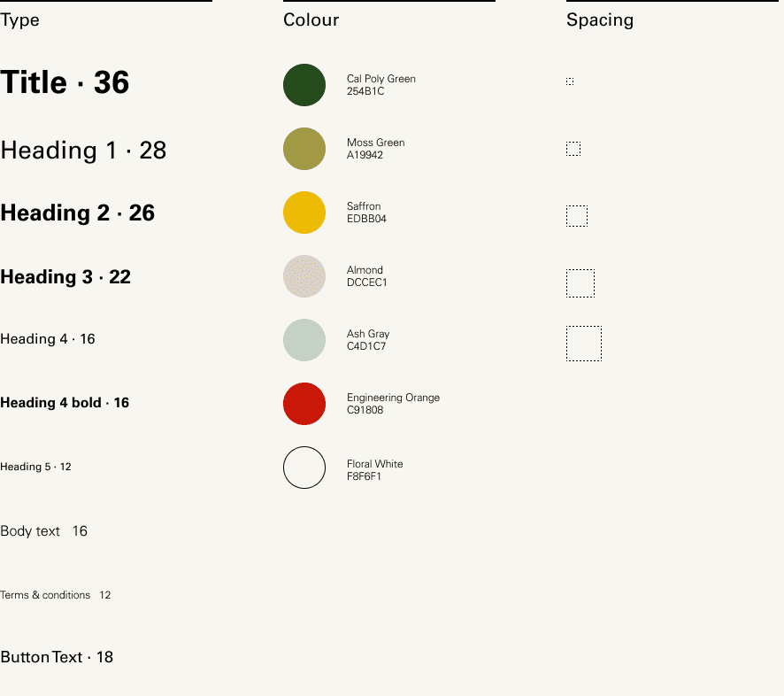
Task: Click the largest dashed spacing square
Action: coord(584,344)
